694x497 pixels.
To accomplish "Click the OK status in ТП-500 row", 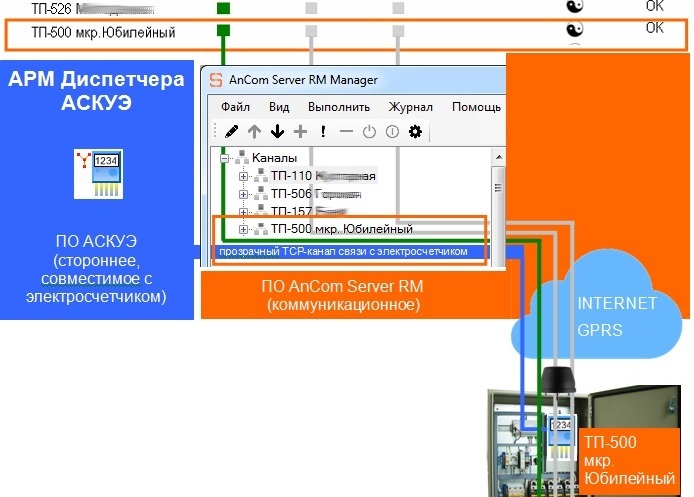I will [x=655, y=28].
